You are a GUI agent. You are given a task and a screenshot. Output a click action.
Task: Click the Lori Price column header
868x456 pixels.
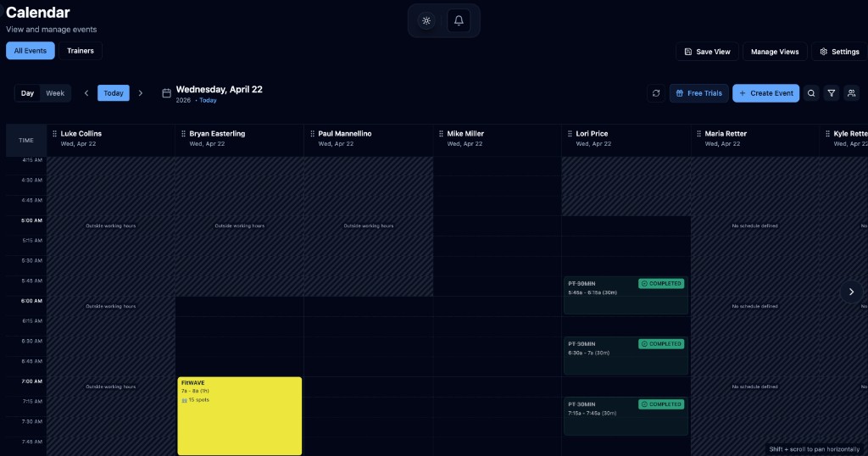pos(626,140)
